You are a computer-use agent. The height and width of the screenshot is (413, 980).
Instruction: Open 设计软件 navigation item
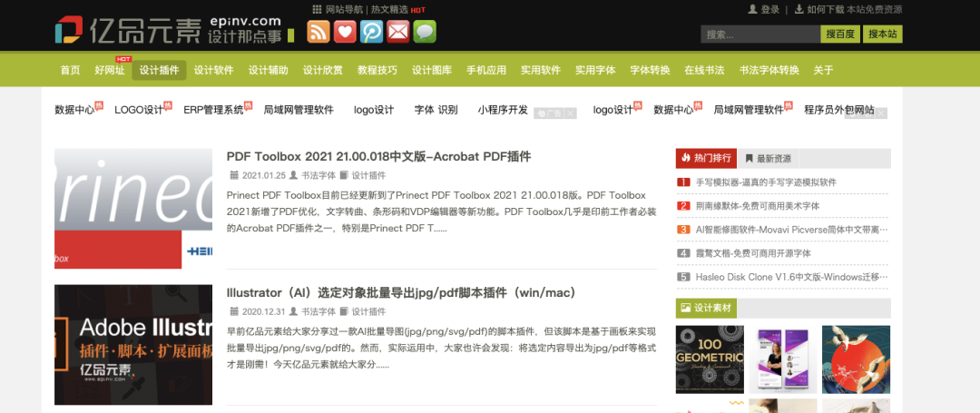pos(214,70)
